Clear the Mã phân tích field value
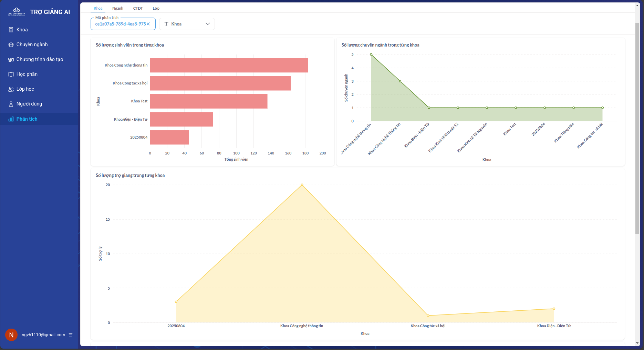The width and height of the screenshot is (644, 350). (x=148, y=24)
